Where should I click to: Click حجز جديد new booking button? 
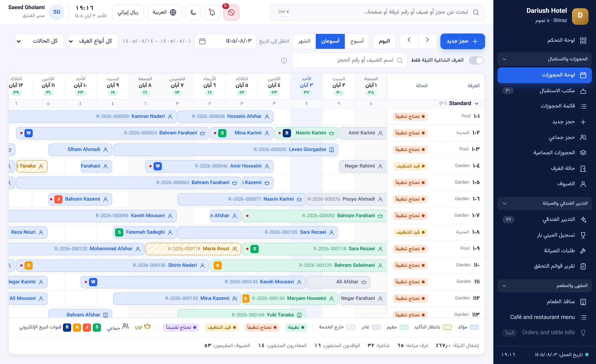[463, 41]
